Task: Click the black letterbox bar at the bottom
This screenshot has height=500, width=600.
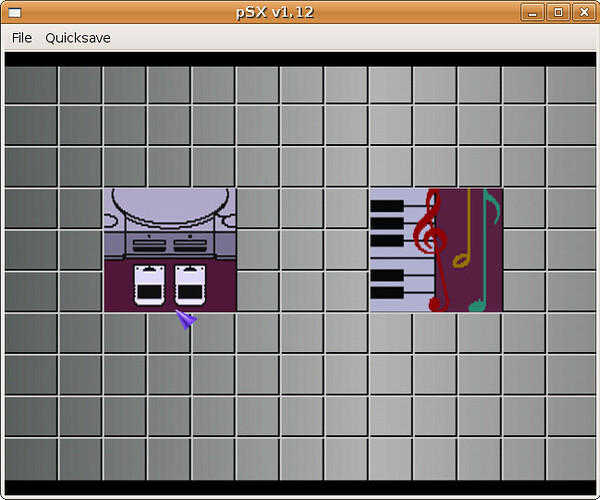Action: click(x=300, y=488)
